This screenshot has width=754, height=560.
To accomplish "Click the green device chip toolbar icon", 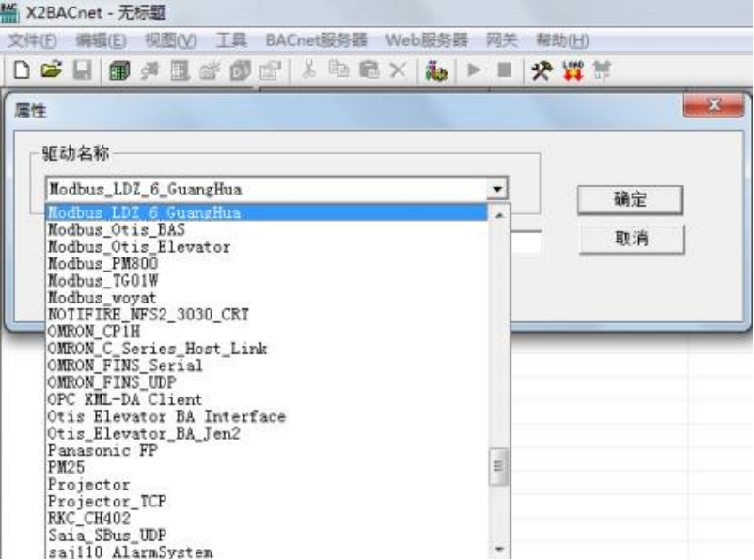I will 119,70.
